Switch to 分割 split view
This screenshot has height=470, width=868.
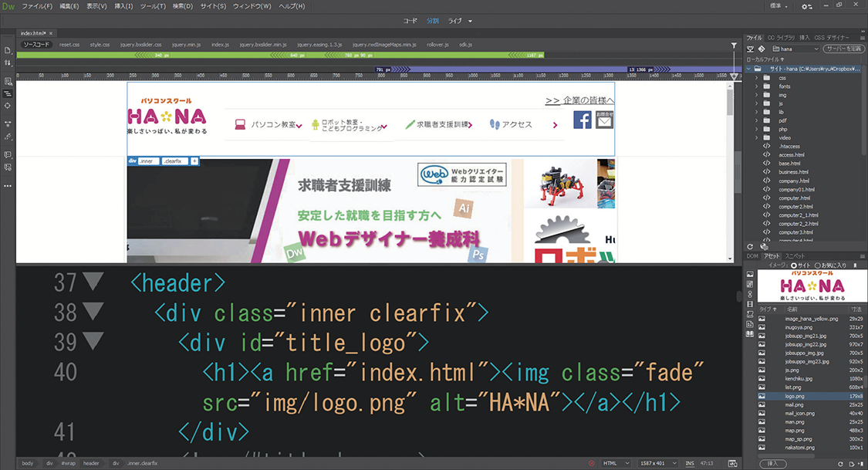click(432, 21)
